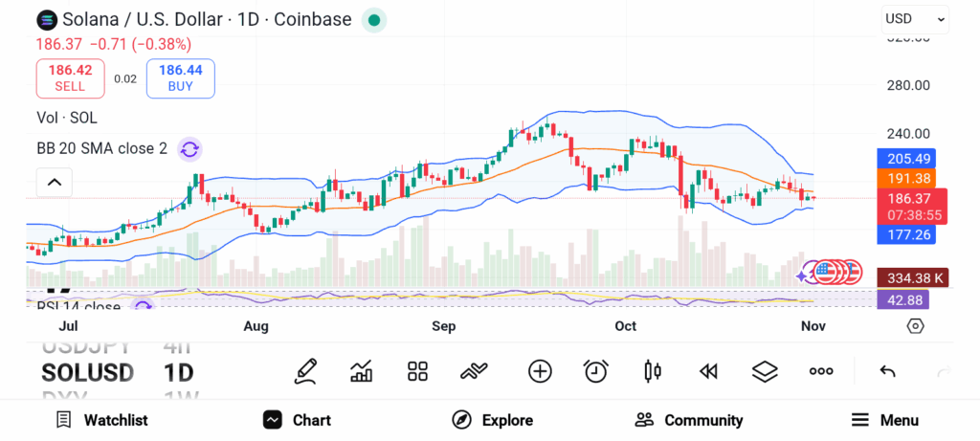This screenshot has height=441, width=980.
Task: Open the chart type line icon
Action: point(475,371)
